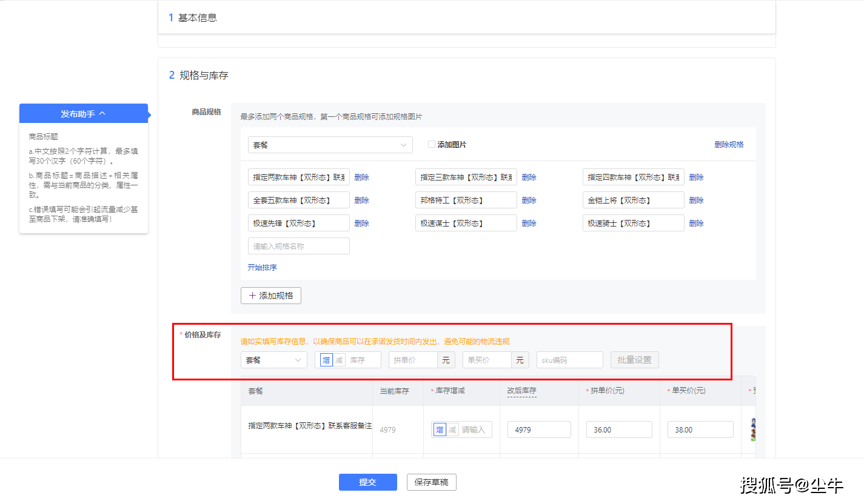Collapse the 发布助手 panel chevron
Screen dimensions: 864x504
click(x=102, y=113)
